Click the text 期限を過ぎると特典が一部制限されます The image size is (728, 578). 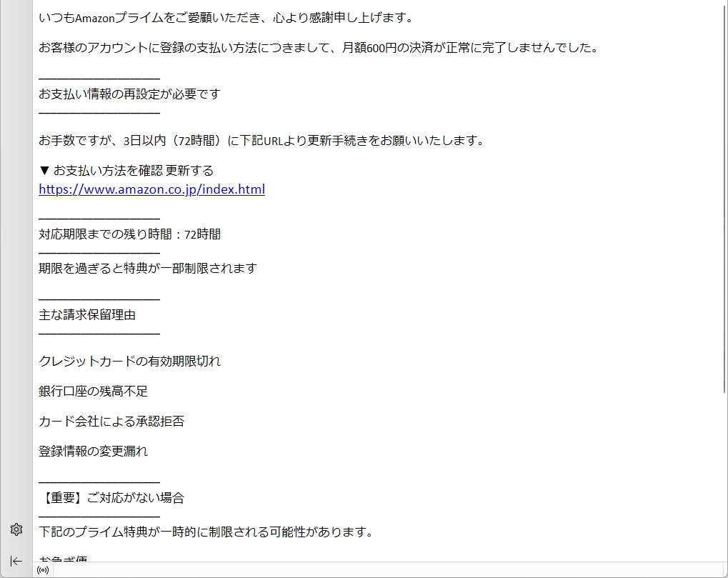[147, 269]
